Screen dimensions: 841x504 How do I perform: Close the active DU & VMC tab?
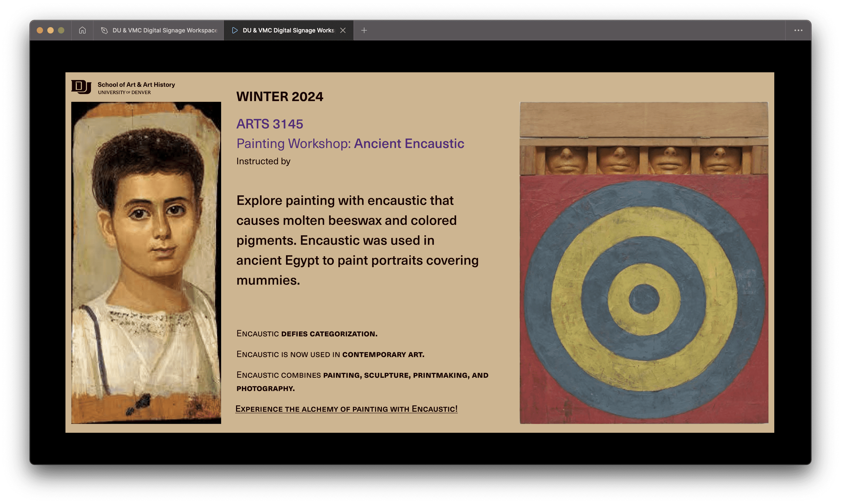coord(343,30)
